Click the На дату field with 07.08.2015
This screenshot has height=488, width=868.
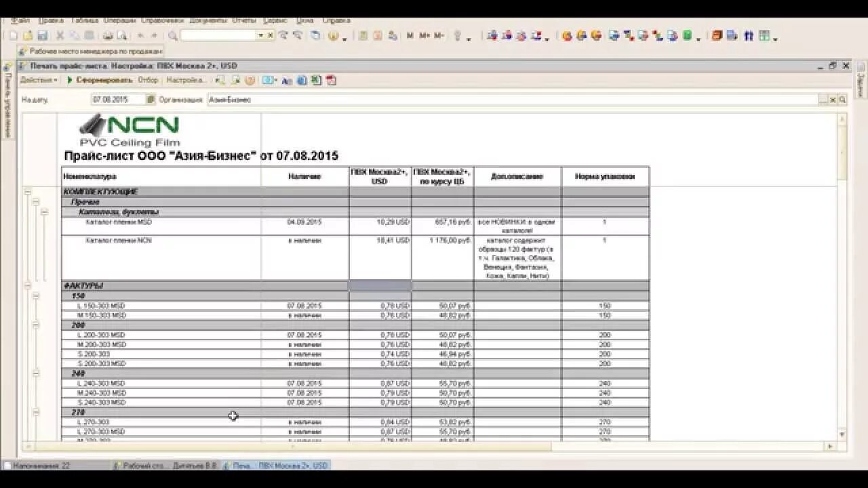(118, 100)
